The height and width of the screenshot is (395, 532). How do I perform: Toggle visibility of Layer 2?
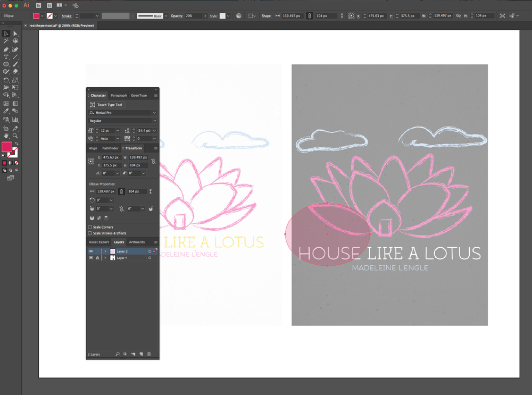(x=91, y=251)
